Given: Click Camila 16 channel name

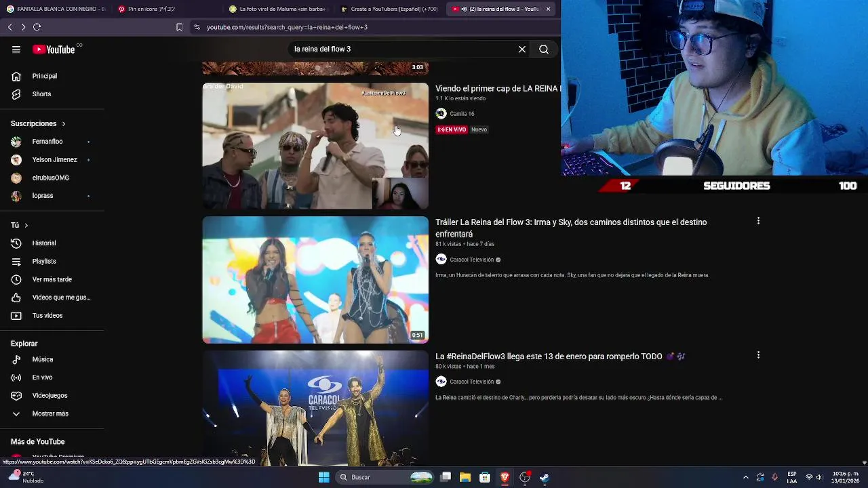Looking at the screenshot, I should [462, 114].
